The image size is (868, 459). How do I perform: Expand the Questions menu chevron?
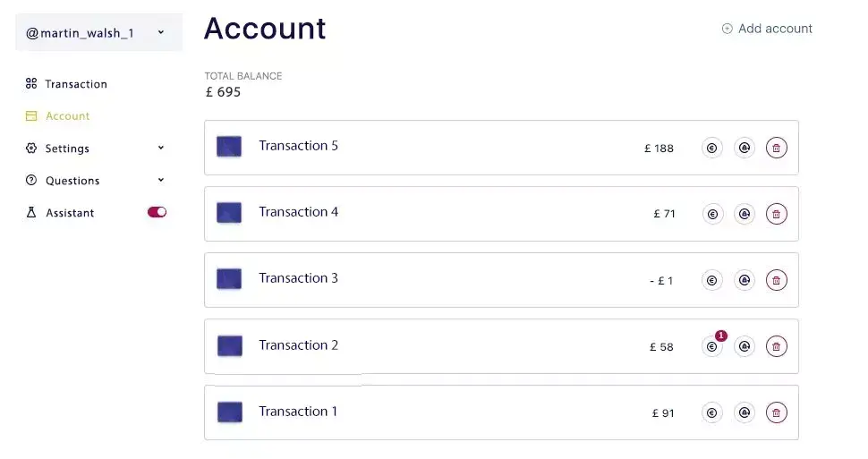pyautogui.click(x=161, y=181)
